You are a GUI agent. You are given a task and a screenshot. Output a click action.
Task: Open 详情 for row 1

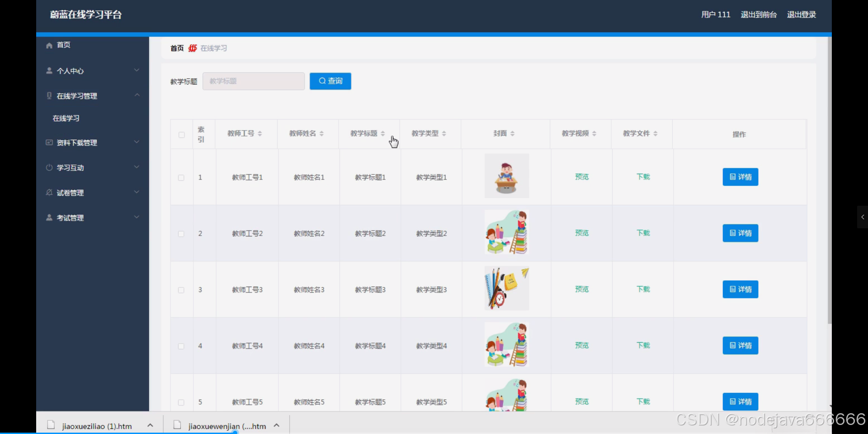(x=741, y=177)
